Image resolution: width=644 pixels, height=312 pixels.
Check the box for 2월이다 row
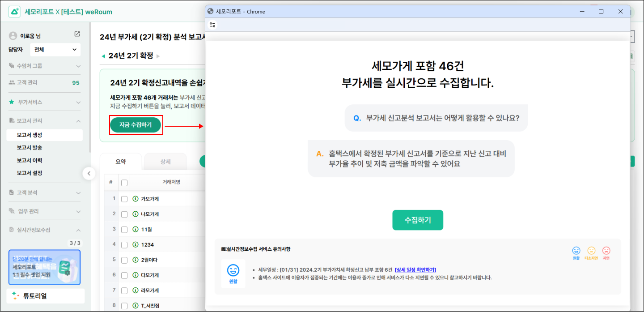point(124,260)
